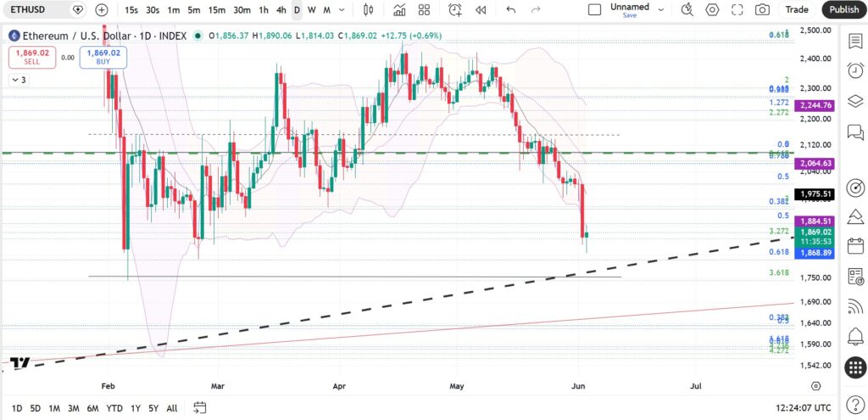The height and width of the screenshot is (420, 868).
Task: Open the go to date calendar icon
Action: (x=200, y=408)
